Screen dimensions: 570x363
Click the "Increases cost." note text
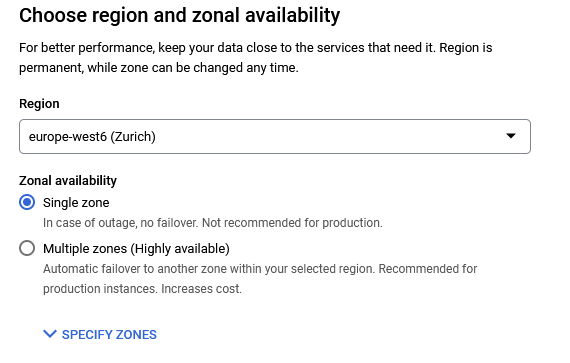coord(201,289)
